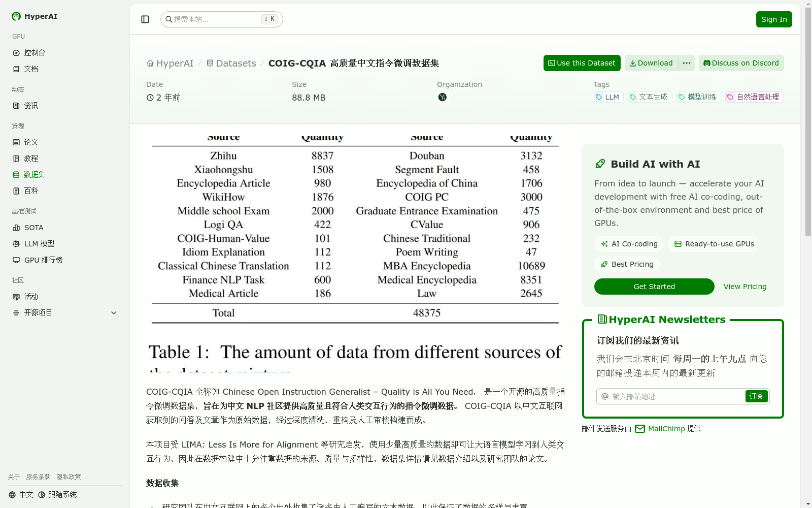The image size is (812, 508).
Task: Click Use this Dataset button
Action: pos(582,63)
